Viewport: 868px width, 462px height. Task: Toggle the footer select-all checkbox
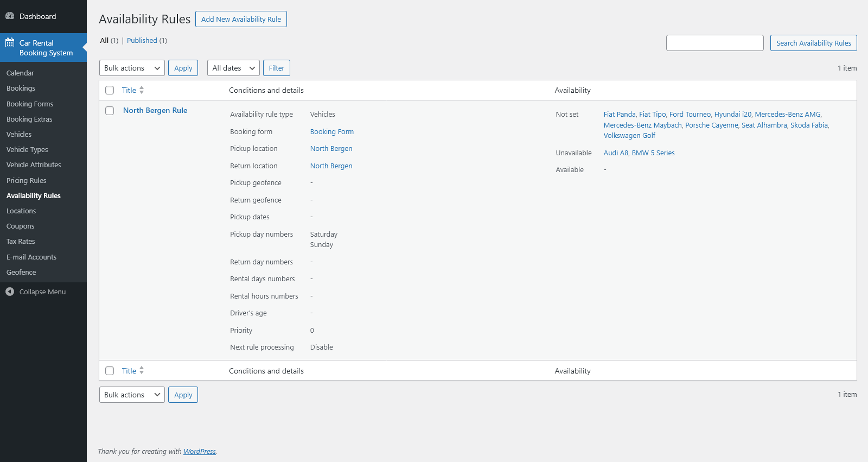point(110,371)
